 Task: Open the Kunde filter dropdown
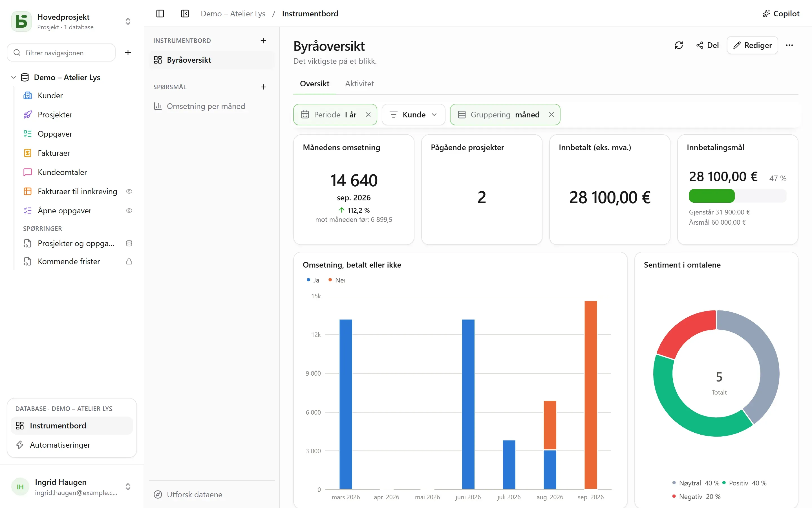pyautogui.click(x=413, y=115)
